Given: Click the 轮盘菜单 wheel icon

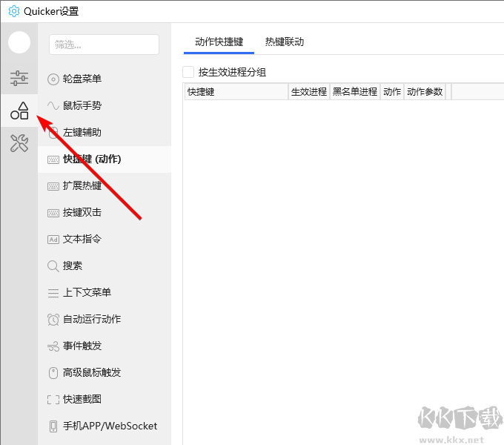Looking at the screenshot, I should pos(53,79).
